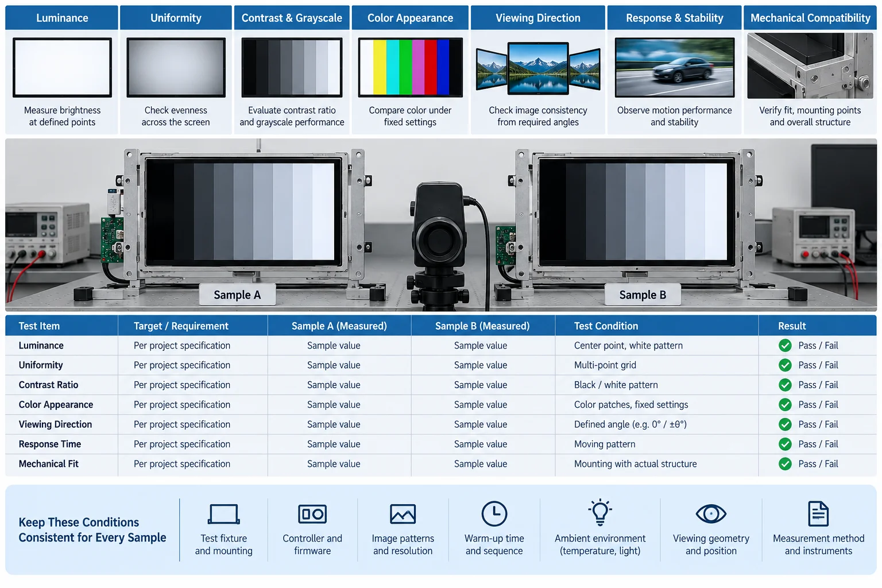Click the Sample A (Measured) column header

pyautogui.click(x=339, y=326)
